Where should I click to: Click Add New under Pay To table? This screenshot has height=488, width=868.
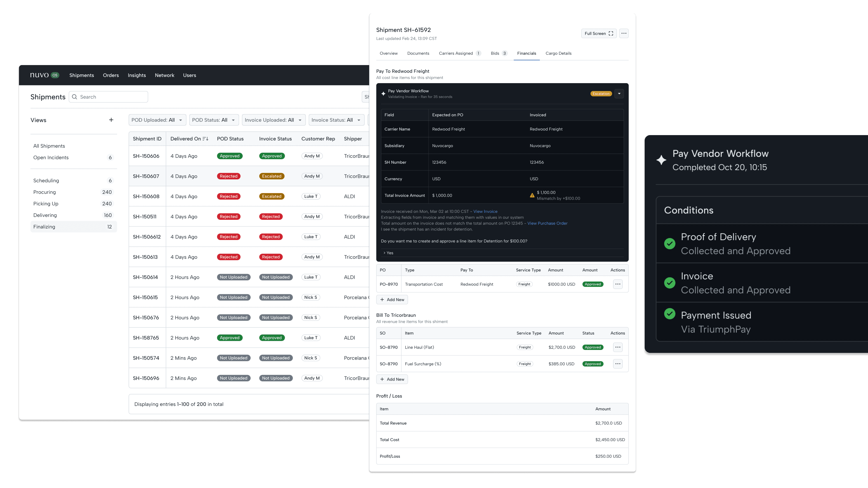[392, 300]
